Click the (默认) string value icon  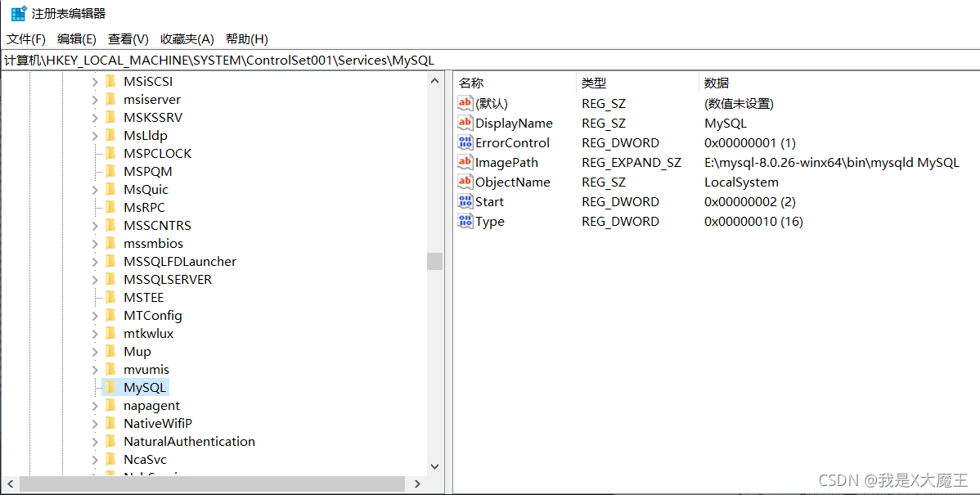(465, 103)
